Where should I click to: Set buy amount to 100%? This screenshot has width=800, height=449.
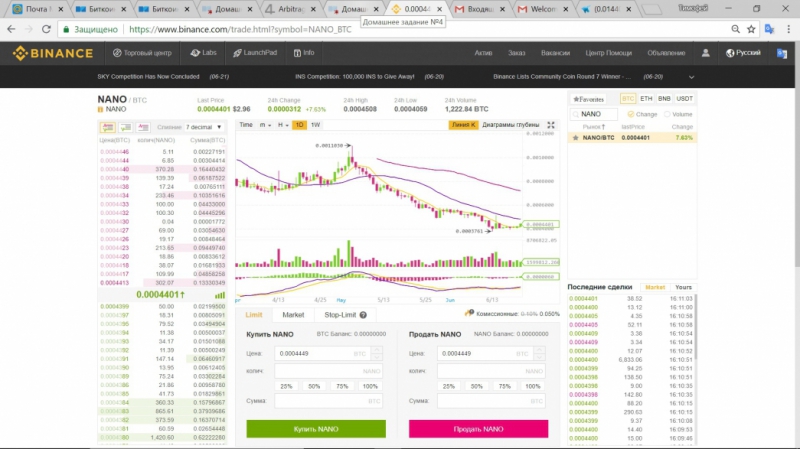tap(370, 386)
